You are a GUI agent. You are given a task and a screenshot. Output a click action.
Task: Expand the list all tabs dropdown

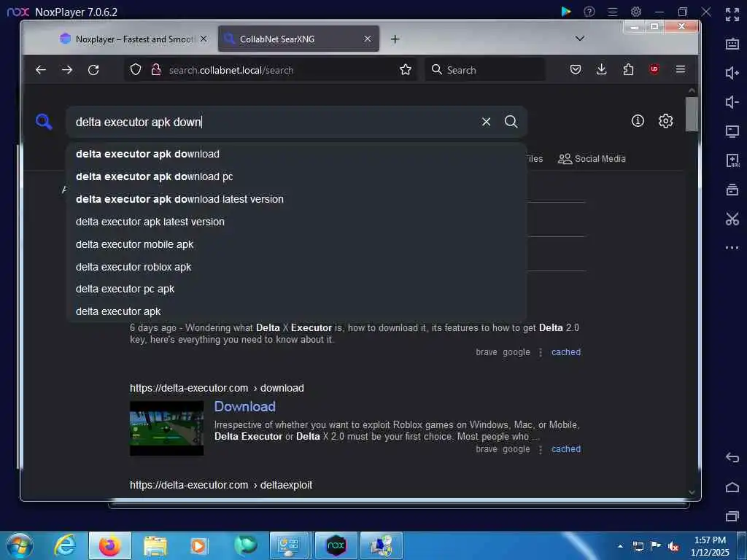[x=580, y=39]
